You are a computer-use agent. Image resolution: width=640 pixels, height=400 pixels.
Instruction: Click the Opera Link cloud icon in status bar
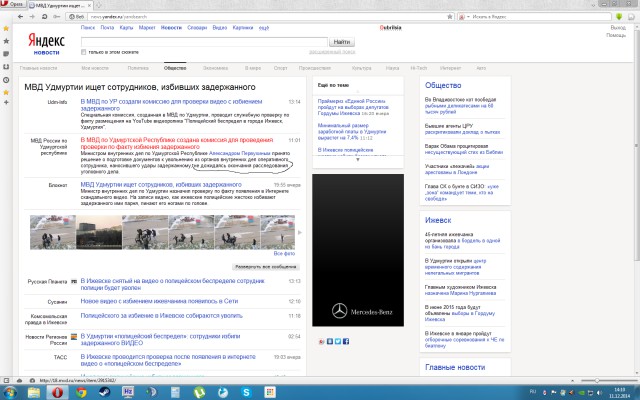(x=20, y=380)
